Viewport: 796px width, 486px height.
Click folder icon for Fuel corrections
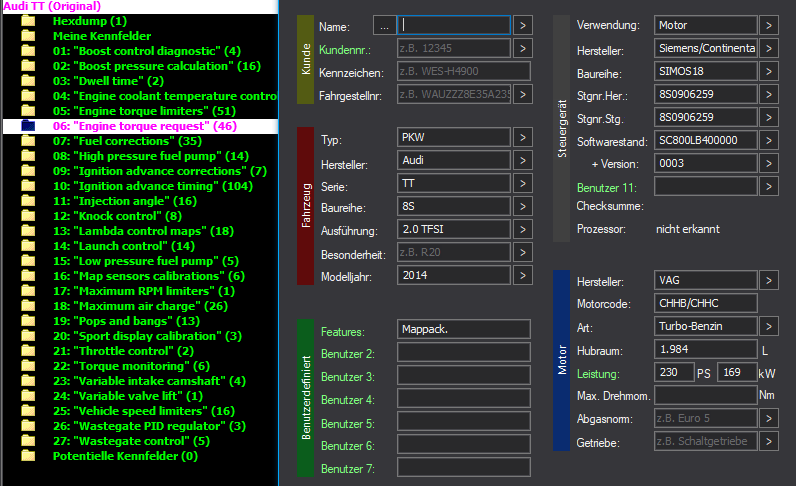[x=28, y=141]
